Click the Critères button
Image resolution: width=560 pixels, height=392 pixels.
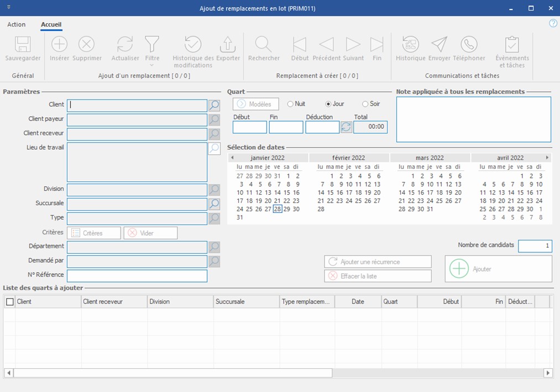pyautogui.click(x=93, y=233)
